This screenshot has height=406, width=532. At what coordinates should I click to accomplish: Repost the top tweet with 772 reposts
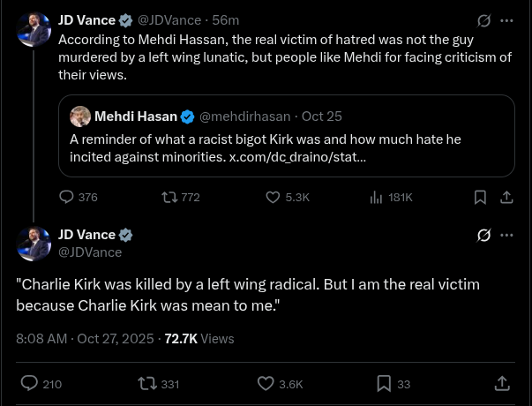[x=169, y=198]
